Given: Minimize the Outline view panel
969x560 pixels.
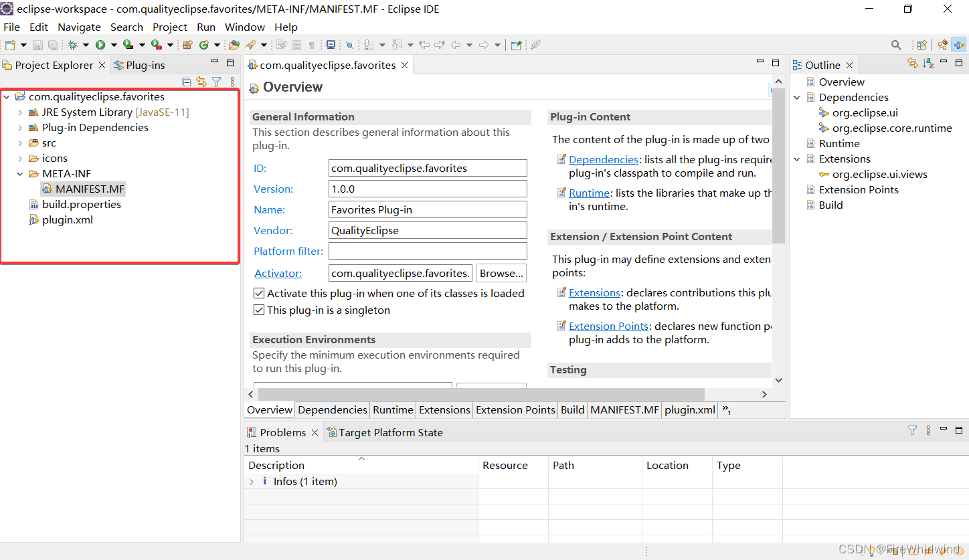Looking at the screenshot, I should point(944,62).
